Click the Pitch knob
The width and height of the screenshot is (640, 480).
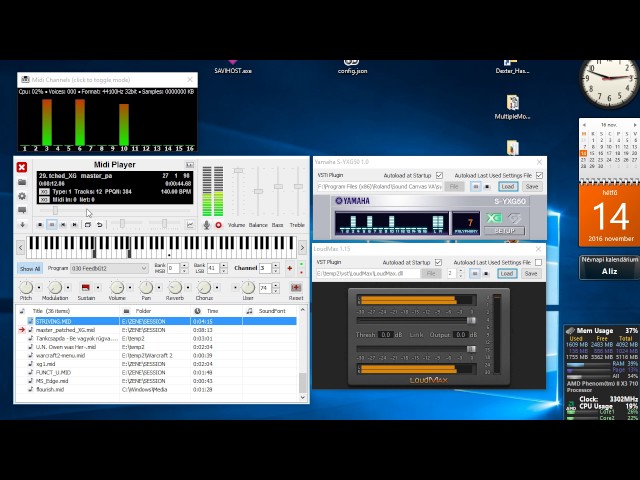26,288
